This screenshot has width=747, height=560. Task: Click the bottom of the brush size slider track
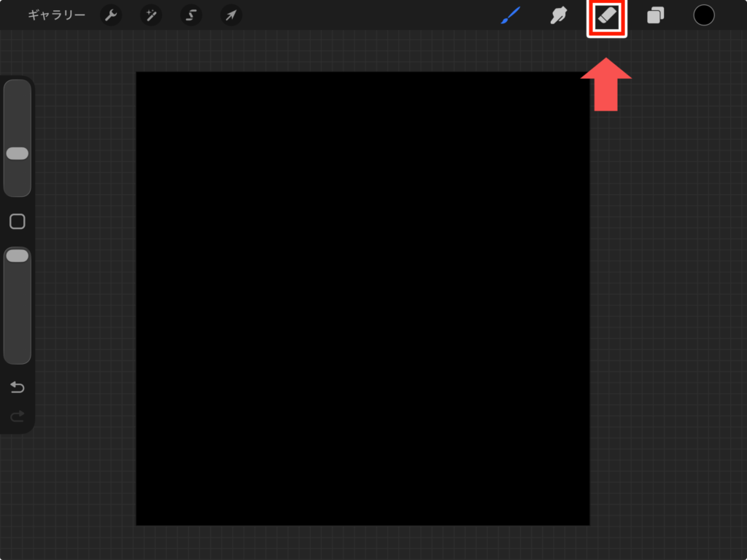tap(18, 186)
